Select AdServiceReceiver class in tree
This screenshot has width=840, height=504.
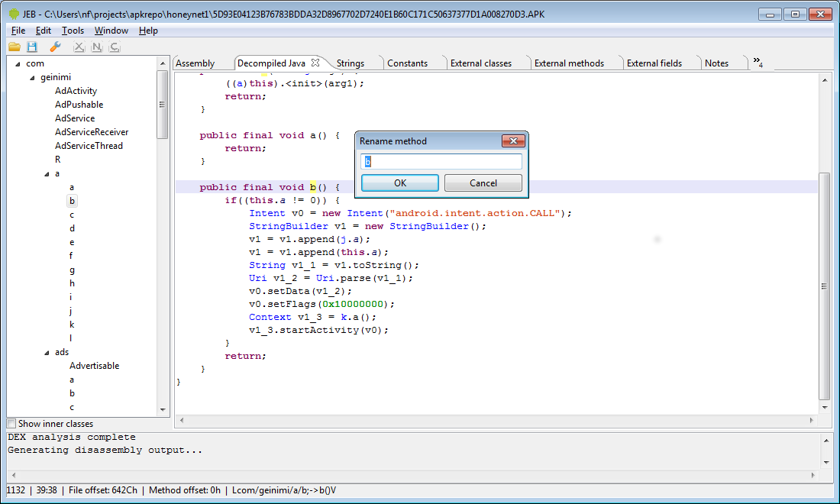92,132
